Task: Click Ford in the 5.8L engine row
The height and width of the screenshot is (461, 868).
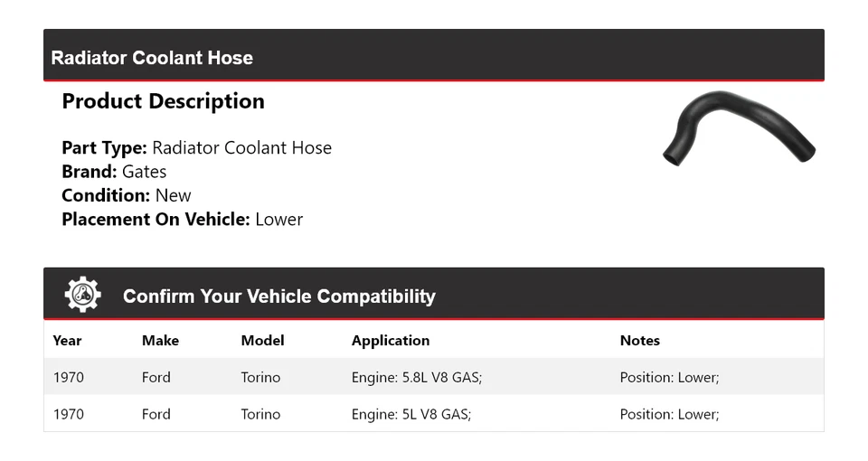Action: (x=156, y=377)
